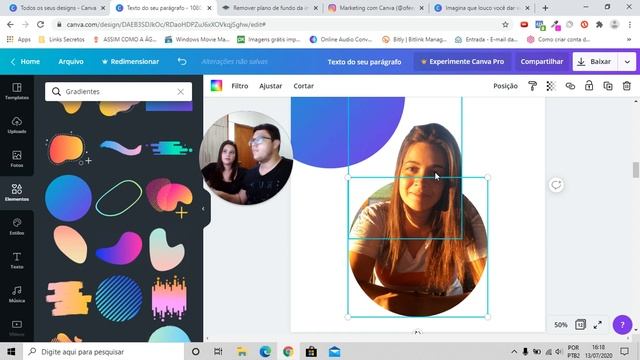Open the page grid view icon
This screenshot has height=360, width=640.
point(580,324)
